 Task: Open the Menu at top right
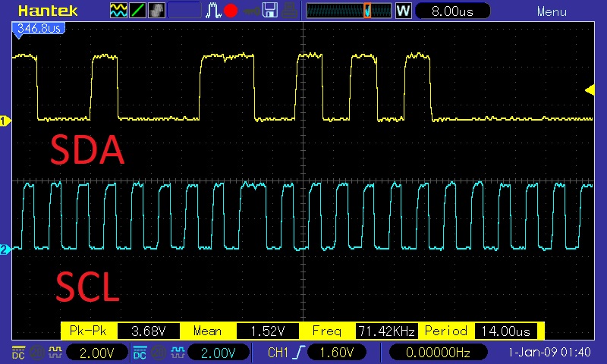tap(552, 11)
